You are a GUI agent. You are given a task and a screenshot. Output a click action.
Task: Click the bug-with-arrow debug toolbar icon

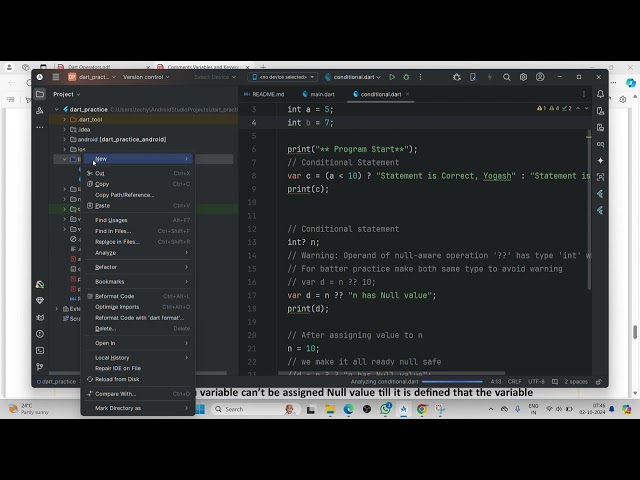pyautogui.click(x=457, y=77)
